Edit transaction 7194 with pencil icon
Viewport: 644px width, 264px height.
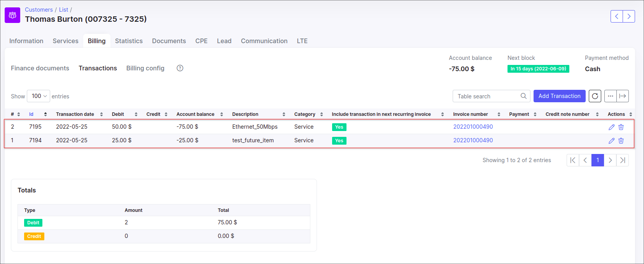pyautogui.click(x=611, y=141)
